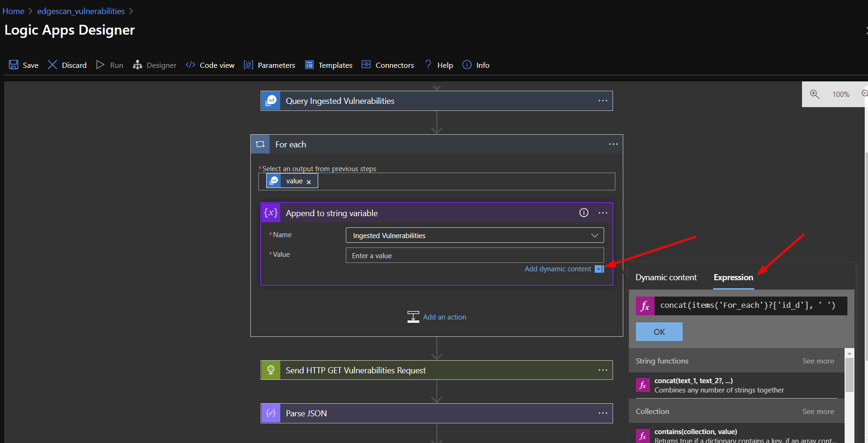Click the For each loop icon

(x=260, y=144)
